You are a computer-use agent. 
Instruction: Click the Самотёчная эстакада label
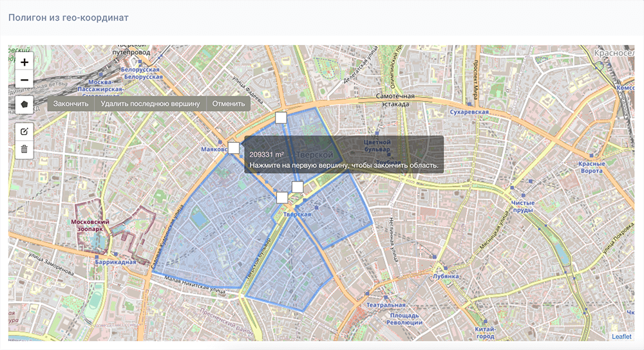pyautogui.click(x=395, y=100)
